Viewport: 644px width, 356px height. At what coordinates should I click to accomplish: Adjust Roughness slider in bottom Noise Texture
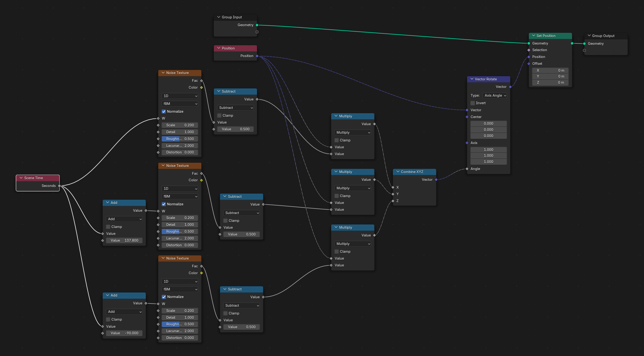180,324
